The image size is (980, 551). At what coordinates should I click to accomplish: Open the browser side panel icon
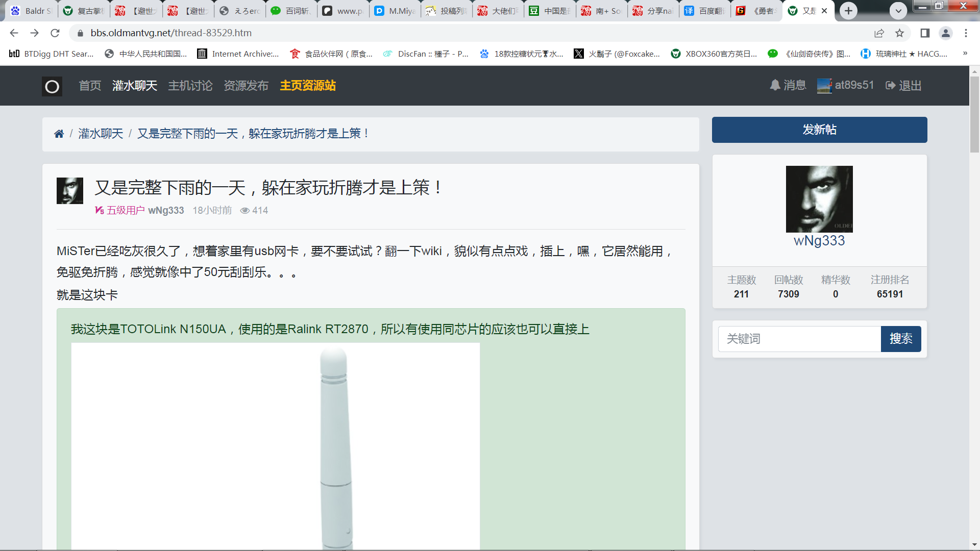(x=925, y=33)
